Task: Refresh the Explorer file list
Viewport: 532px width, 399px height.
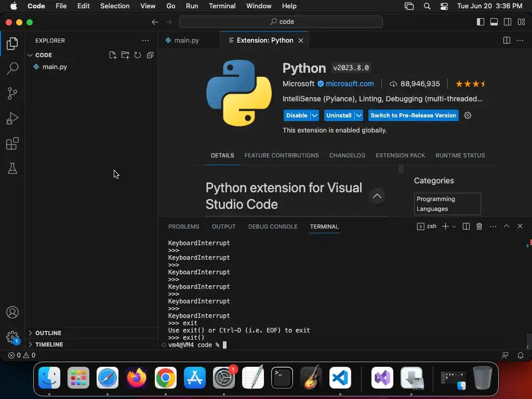Action: [x=137, y=55]
